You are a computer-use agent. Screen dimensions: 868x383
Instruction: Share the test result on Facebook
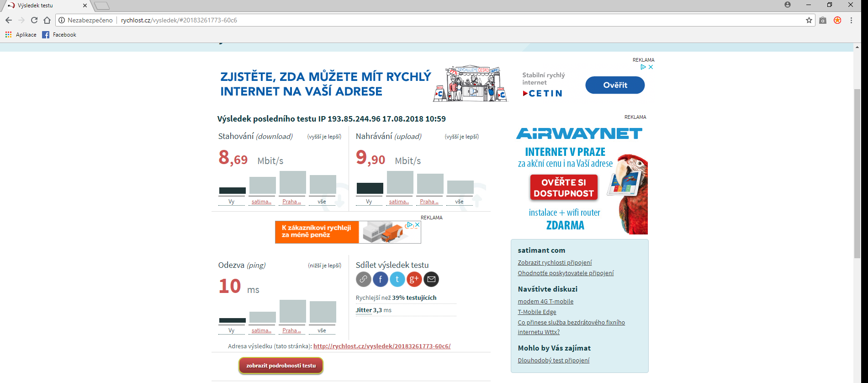[381, 279]
